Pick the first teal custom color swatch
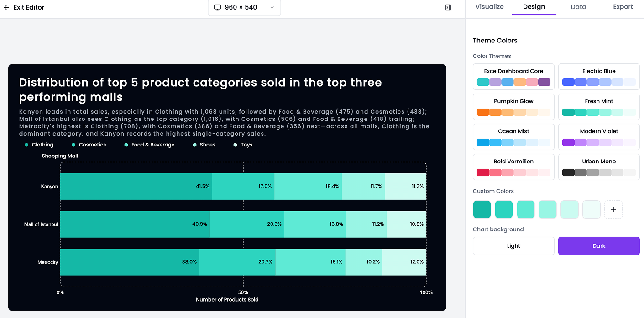The height and width of the screenshot is (318, 644). [x=482, y=209]
